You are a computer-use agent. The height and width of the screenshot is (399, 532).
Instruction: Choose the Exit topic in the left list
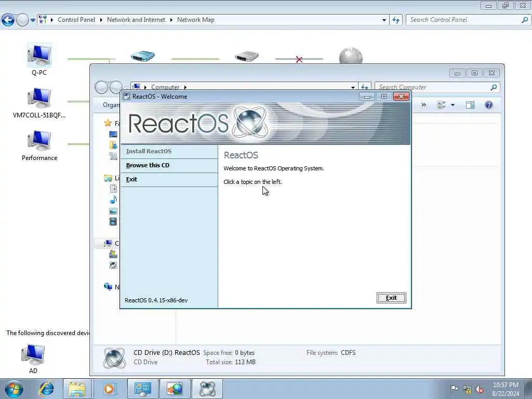131,179
